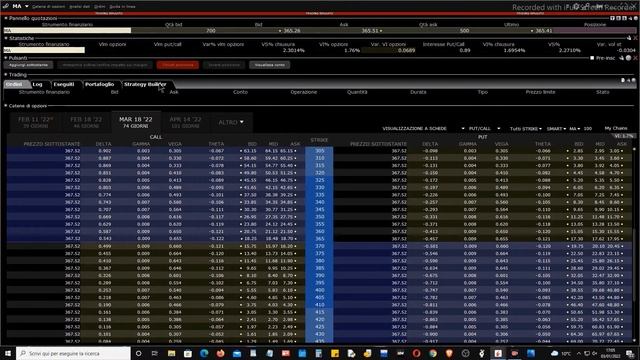
Task: Click the red Chiudi posizione button
Action: [x=178, y=65]
